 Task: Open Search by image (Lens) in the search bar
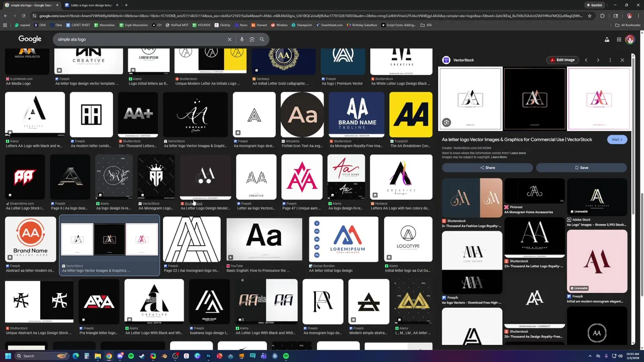point(252,39)
